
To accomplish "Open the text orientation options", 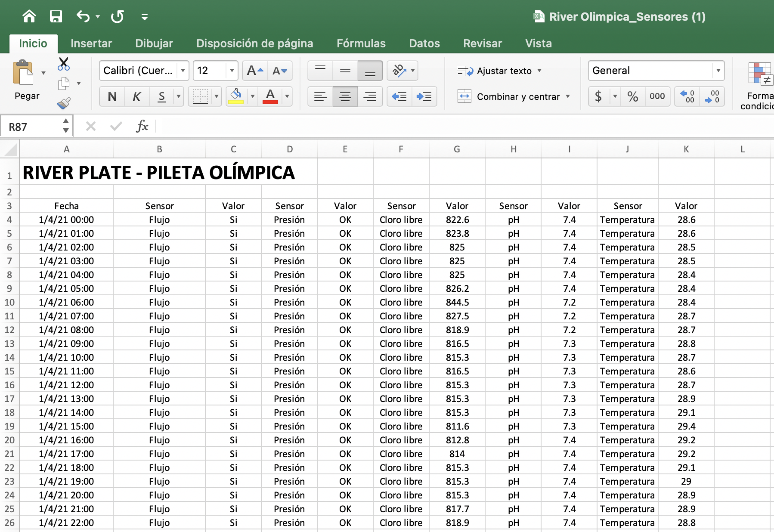I will pos(403,71).
